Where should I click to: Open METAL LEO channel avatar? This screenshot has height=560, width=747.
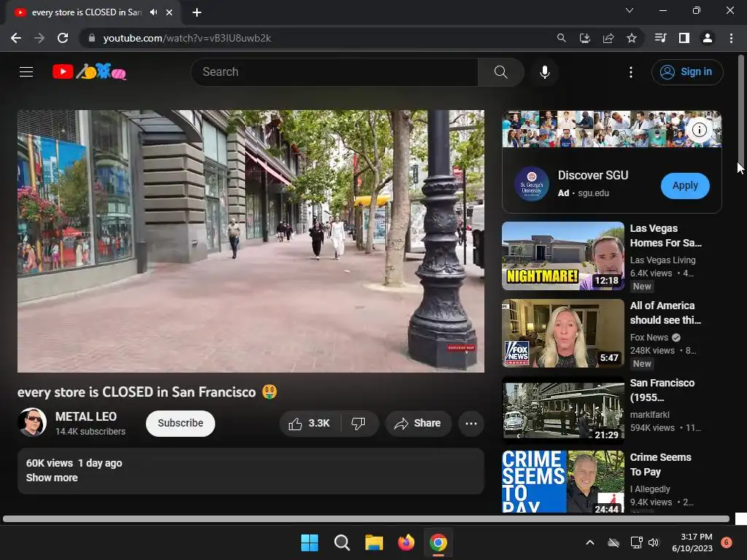[x=32, y=422]
